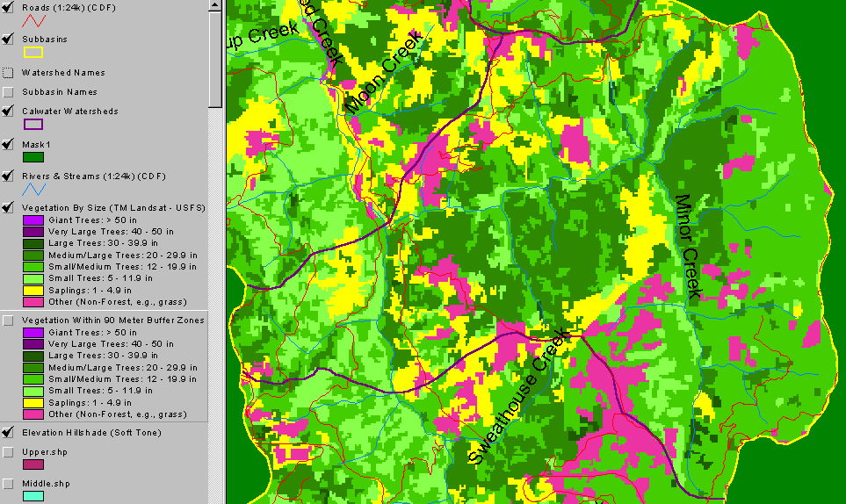Uncheck the Subbasins layer checkbox
Viewport: 846px width, 504px height.
click(x=8, y=39)
